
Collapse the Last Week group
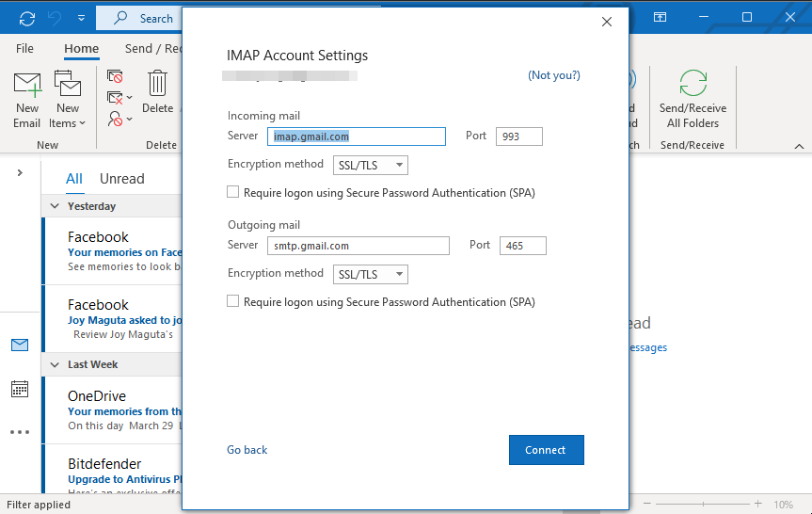pos(55,364)
